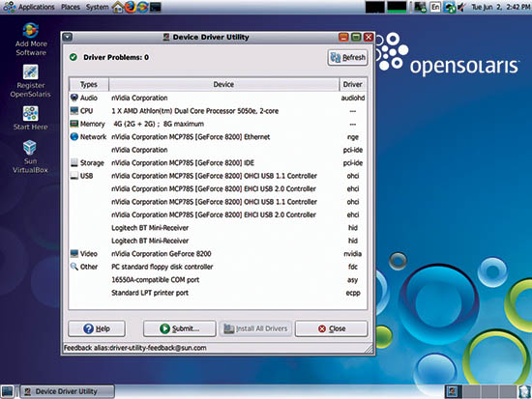532x399 pixels.
Task: Select the Network MCP78S Ethernet row
Action: [218, 137]
